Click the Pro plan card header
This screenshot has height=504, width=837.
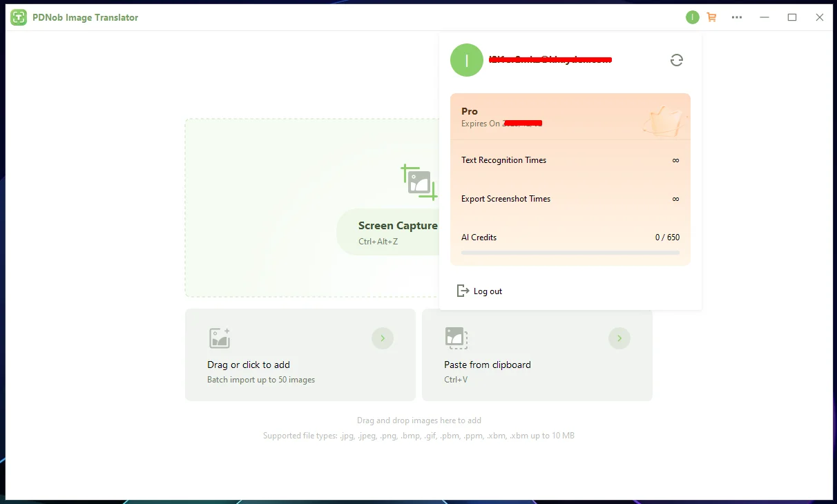point(570,117)
